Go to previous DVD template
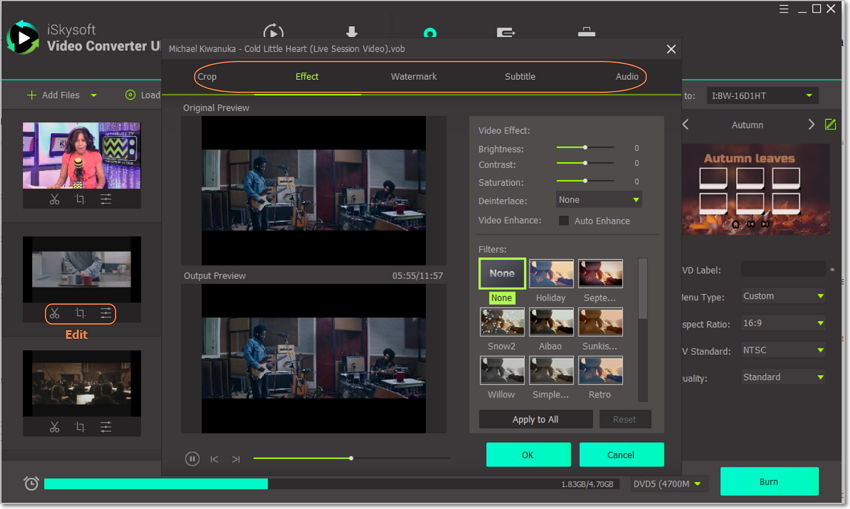Viewport: 850px width, 509px height. coord(686,125)
